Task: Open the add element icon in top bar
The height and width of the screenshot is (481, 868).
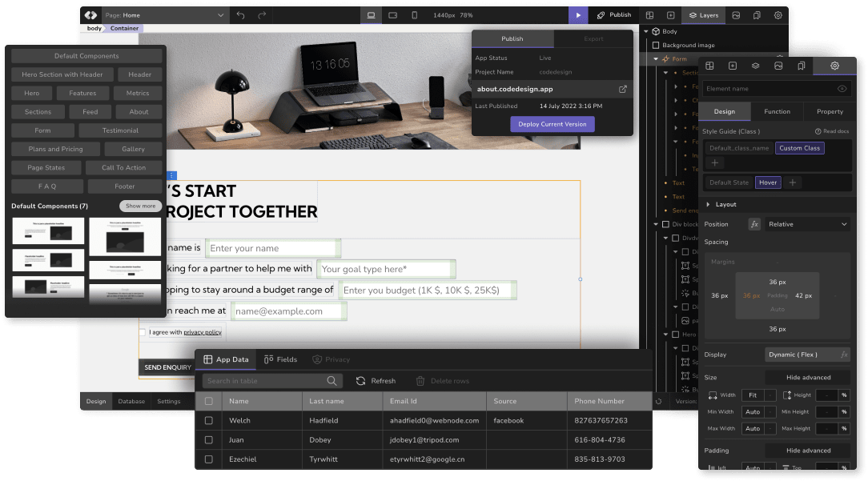Action: click(670, 15)
